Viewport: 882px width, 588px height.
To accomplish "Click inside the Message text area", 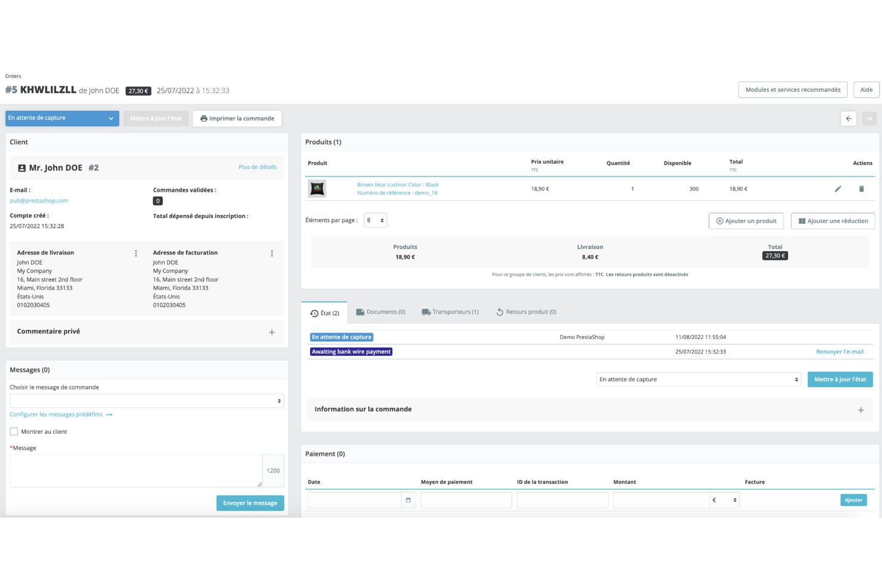I will click(135, 471).
